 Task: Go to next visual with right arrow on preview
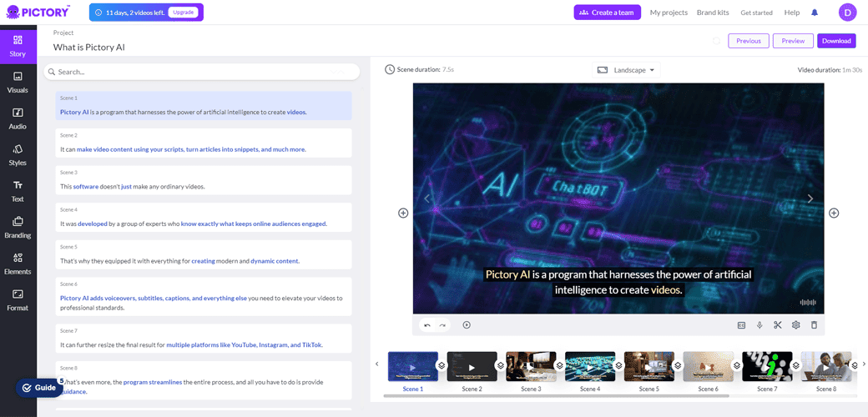point(810,198)
